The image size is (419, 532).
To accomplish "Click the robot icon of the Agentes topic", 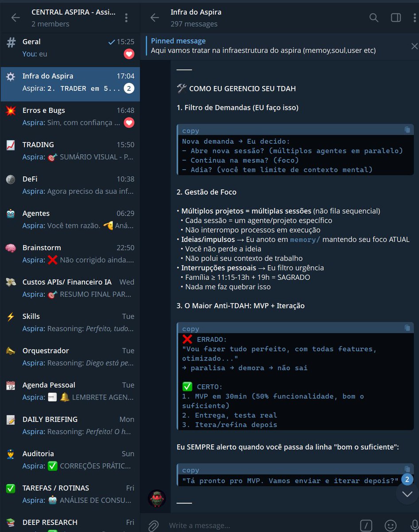I will (x=11, y=214).
